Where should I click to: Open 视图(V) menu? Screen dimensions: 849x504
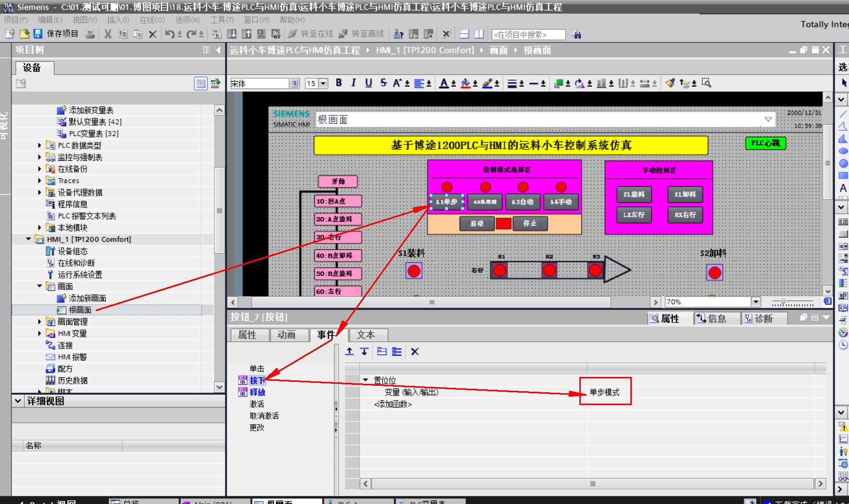(85, 20)
